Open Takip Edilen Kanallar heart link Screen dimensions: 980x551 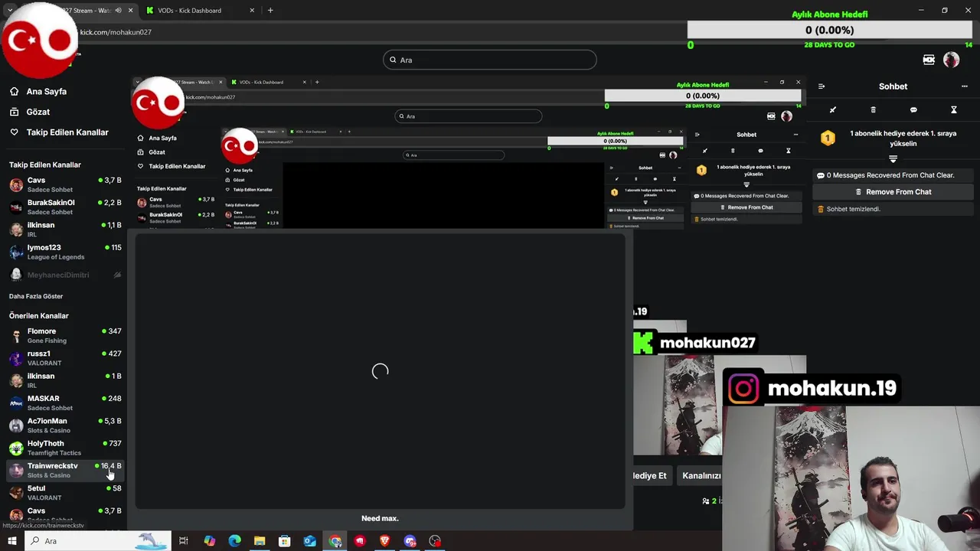(59, 132)
